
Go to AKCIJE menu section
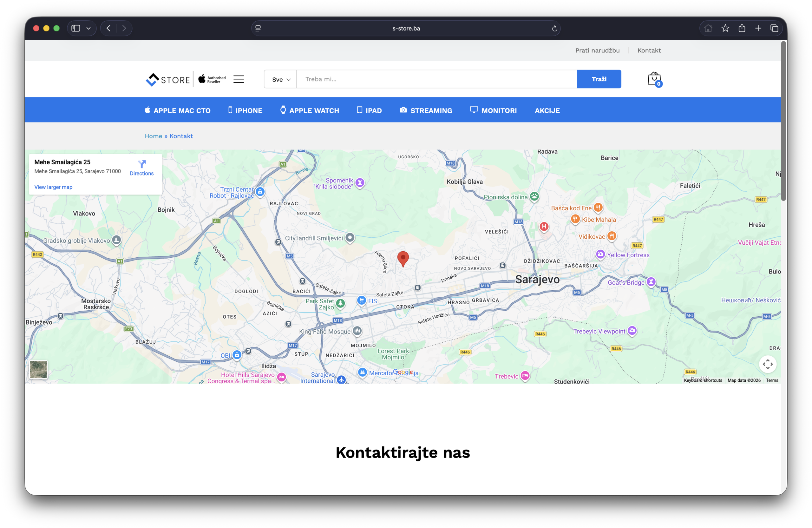pyautogui.click(x=547, y=110)
